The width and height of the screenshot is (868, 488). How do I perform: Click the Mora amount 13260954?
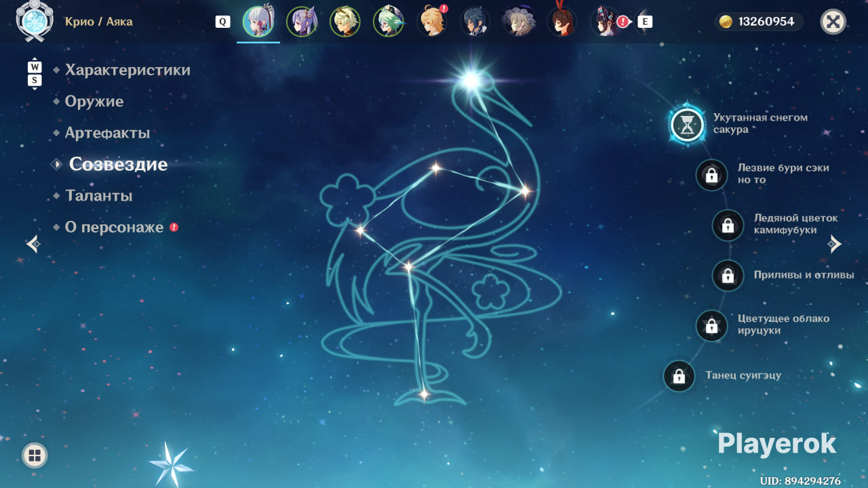[766, 22]
